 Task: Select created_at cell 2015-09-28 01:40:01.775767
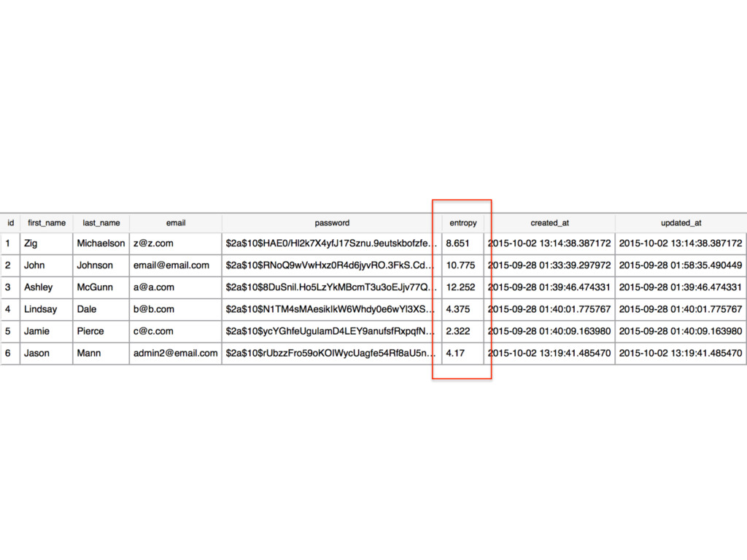click(x=550, y=309)
